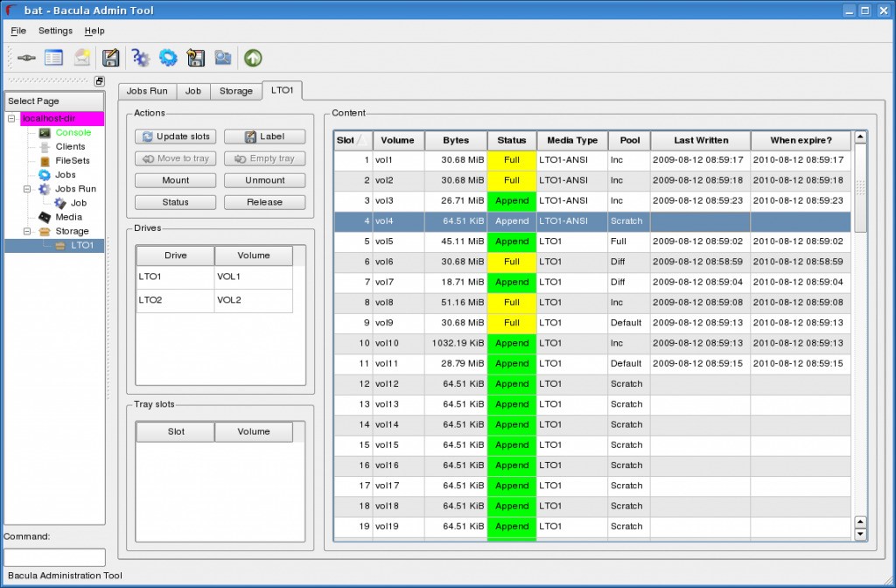This screenshot has width=896, height=588.
Task: Undock the Select Page panel
Action: pos(99,81)
